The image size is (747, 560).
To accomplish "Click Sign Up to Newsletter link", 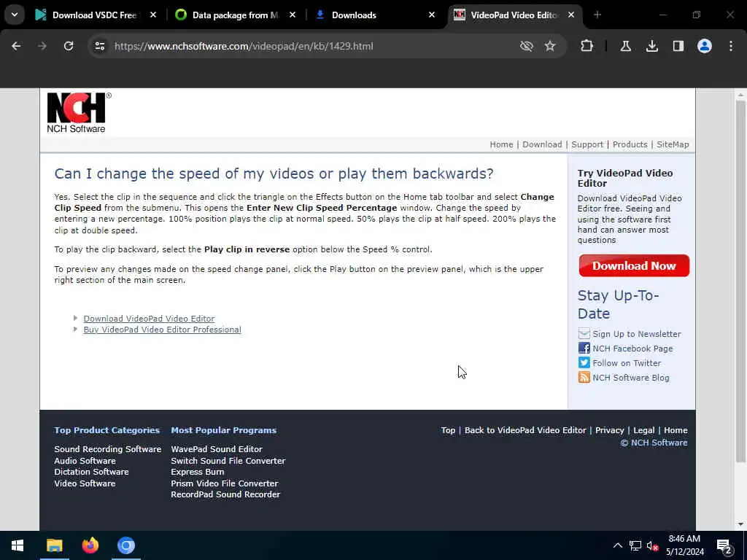I will pos(636,334).
